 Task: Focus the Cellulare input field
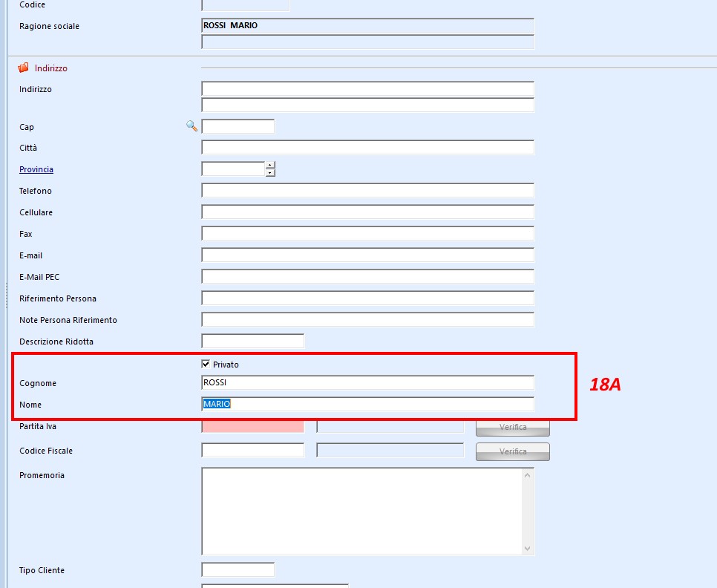(367, 212)
